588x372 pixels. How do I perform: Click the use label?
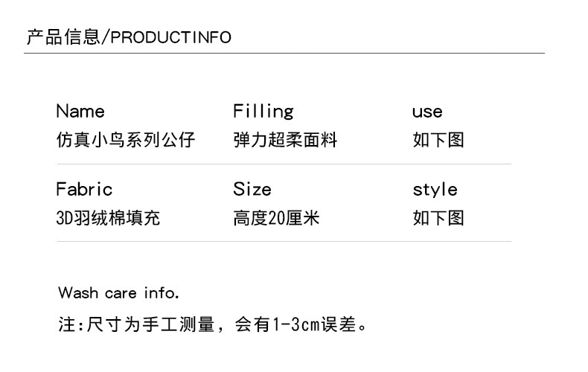point(427,112)
